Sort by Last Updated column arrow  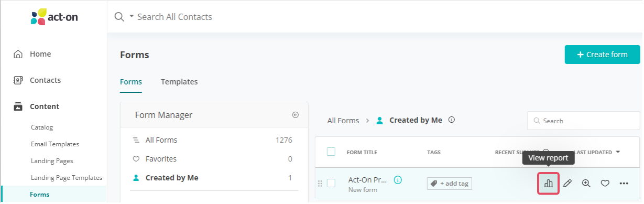(618, 152)
